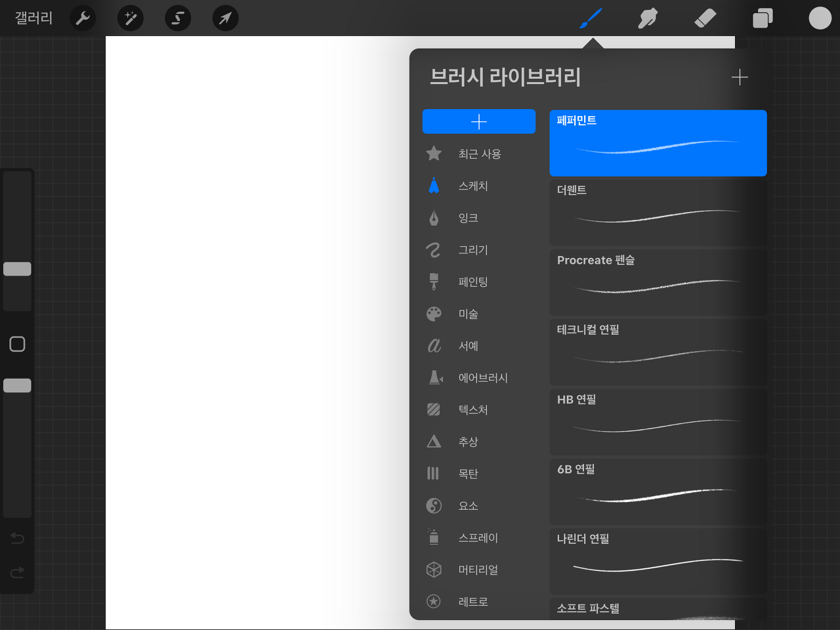
Task: Open the Adjustments magic wand menu
Action: click(x=130, y=18)
